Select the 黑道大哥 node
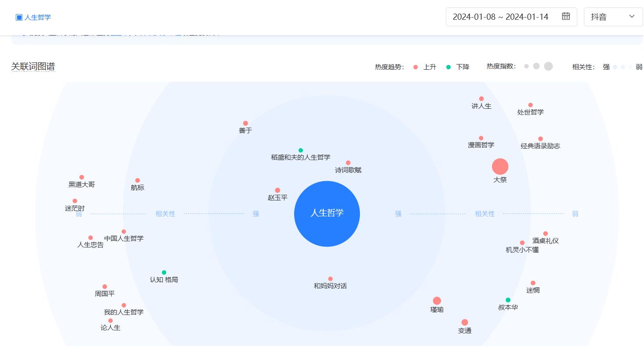This screenshot has width=644, height=347. click(82, 177)
